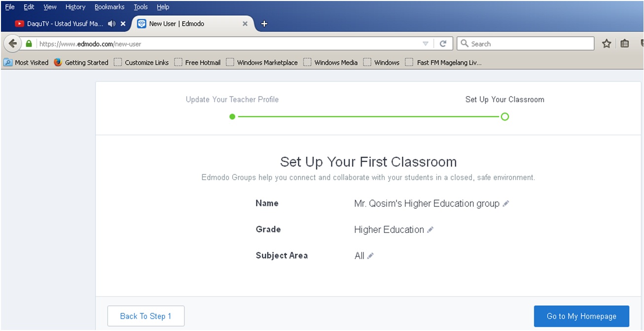Go back with browser back arrow
644x331 pixels.
click(13, 43)
